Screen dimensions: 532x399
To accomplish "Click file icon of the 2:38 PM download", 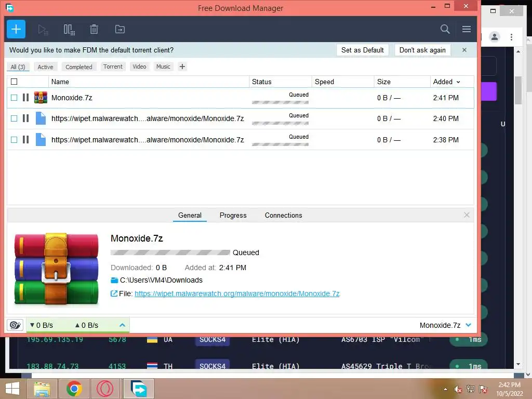I will pyautogui.click(x=41, y=139).
